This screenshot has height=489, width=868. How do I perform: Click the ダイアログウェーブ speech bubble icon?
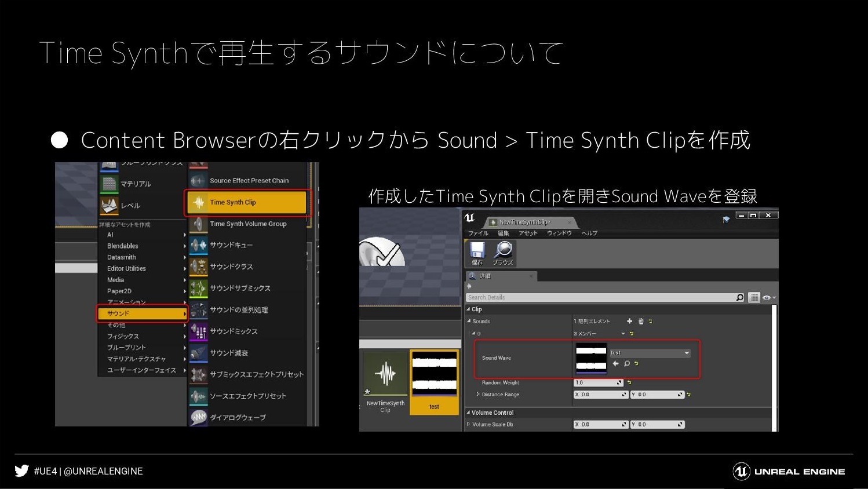click(x=198, y=417)
